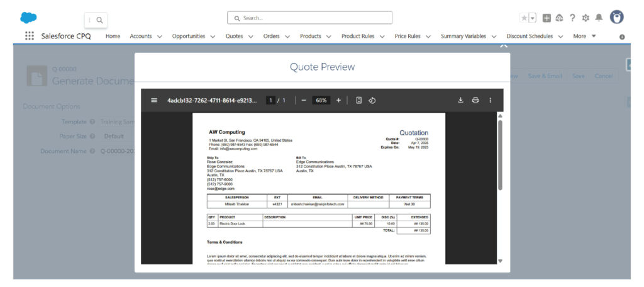
Task: Expand the Accounts tab chevron
Action: [160, 37]
